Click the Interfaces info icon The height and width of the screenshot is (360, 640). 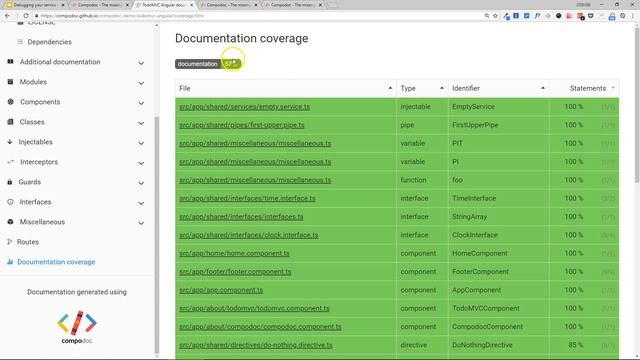coord(10,202)
